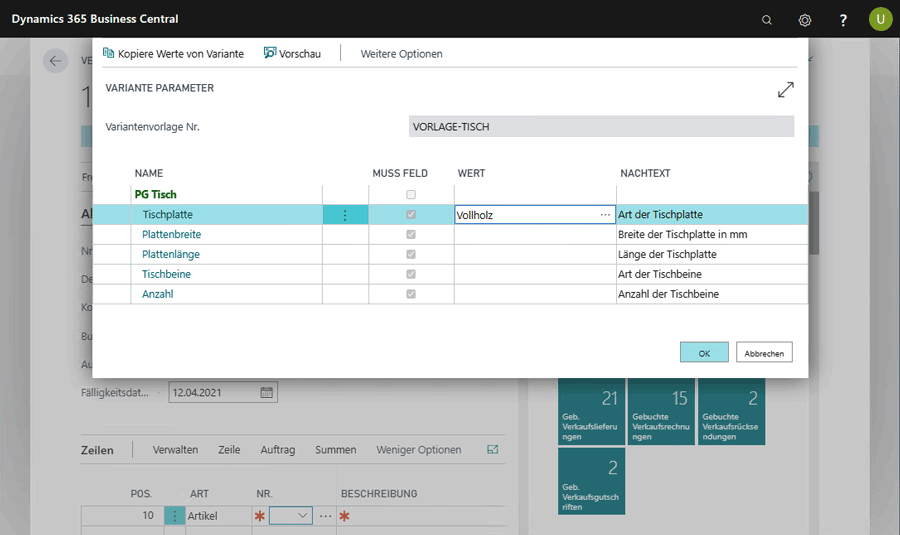This screenshot has height=535, width=900.
Task: Open Weitere Optionen menu
Action: [401, 53]
